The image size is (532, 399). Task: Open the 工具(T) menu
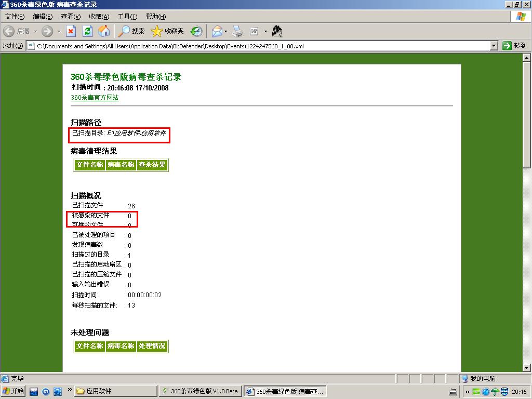128,17
